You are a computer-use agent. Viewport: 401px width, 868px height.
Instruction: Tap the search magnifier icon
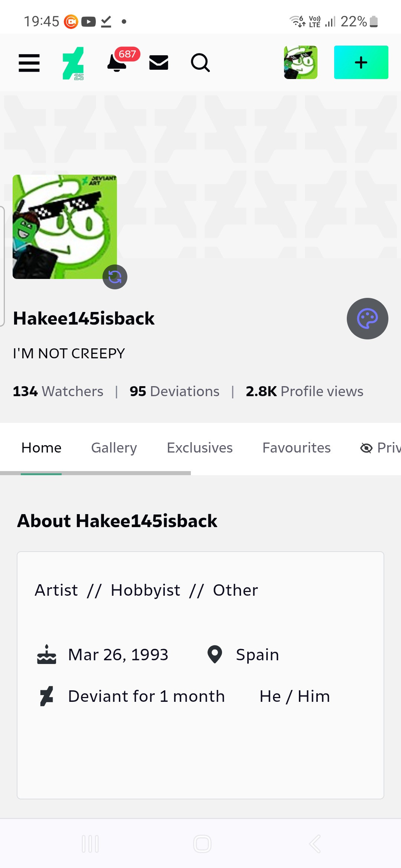tap(200, 63)
